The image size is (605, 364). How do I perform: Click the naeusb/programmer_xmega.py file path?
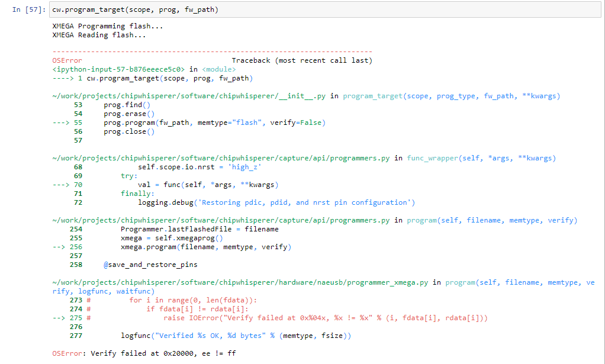pos(240,282)
